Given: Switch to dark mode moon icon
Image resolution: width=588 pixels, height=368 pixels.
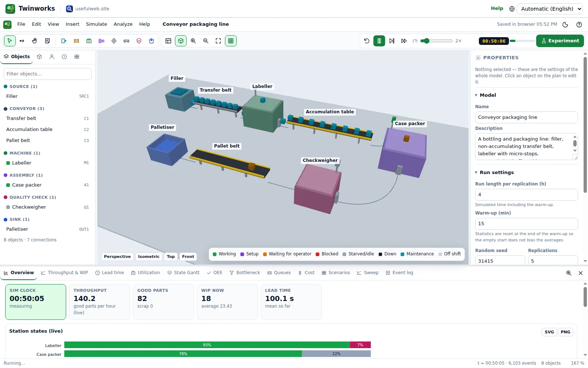Looking at the screenshot, I should [565, 25].
